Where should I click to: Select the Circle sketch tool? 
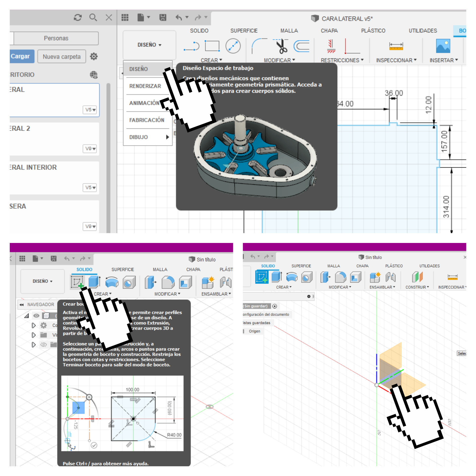coord(233,46)
